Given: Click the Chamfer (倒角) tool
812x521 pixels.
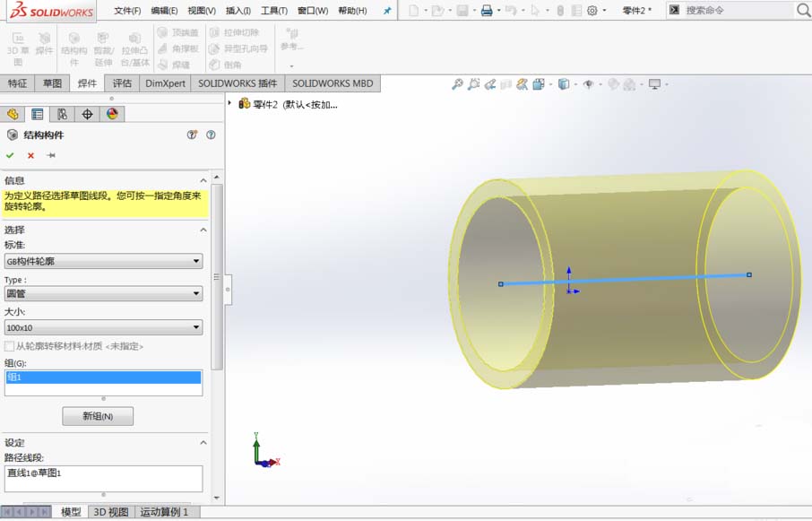Looking at the screenshot, I should point(226,65).
